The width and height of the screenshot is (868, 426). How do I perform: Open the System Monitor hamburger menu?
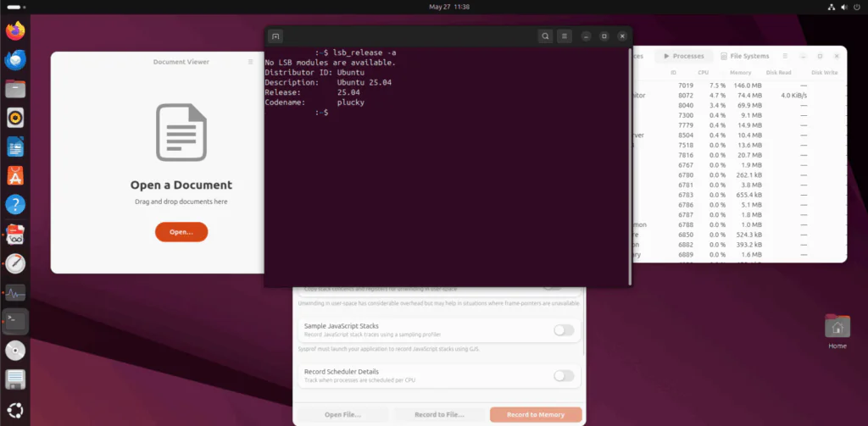point(785,56)
